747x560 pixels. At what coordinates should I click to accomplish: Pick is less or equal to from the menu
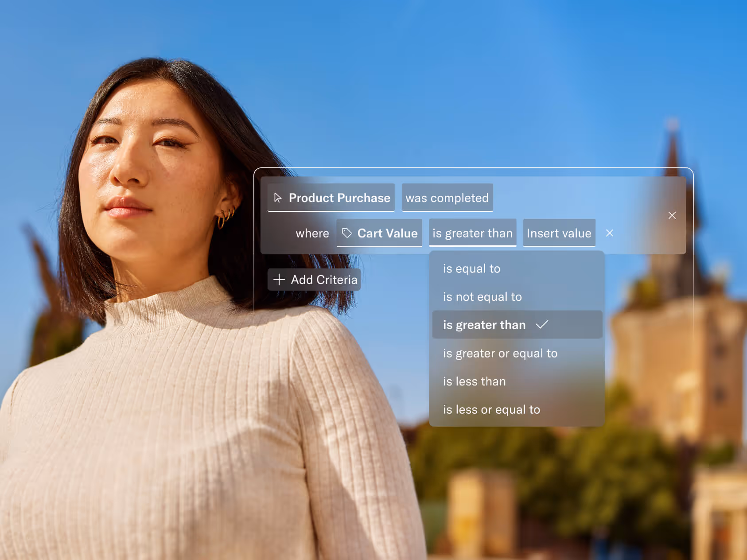pos(491,409)
